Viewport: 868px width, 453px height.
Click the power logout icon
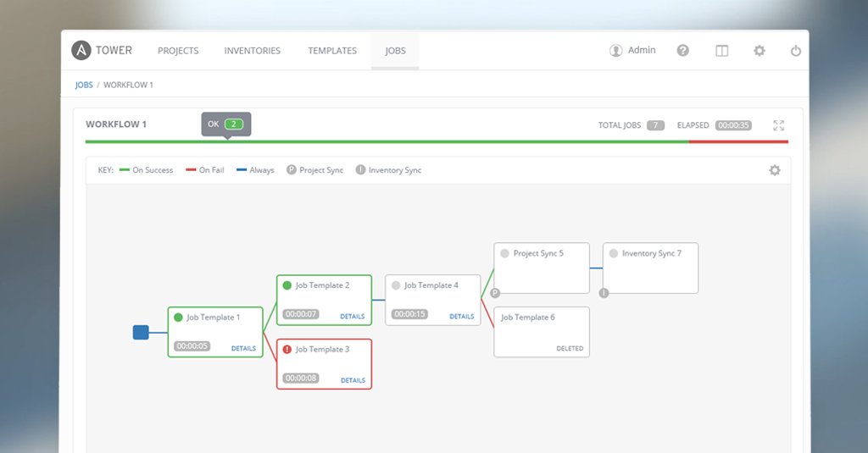[795, 51]
